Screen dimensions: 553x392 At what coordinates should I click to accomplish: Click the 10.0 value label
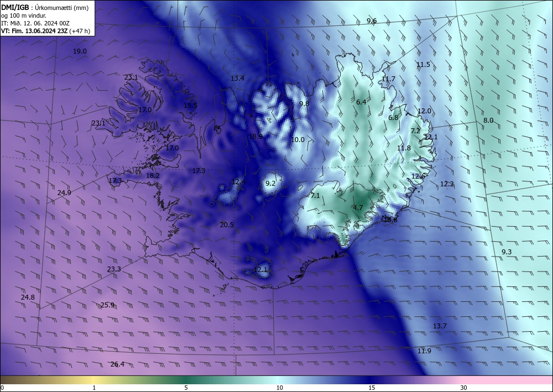coord(298,140)
